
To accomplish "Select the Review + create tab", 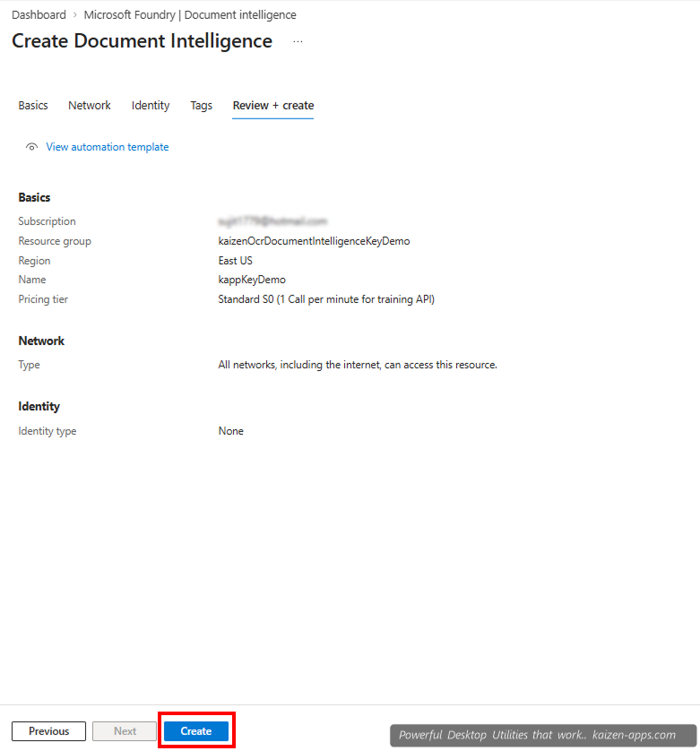I will click(x=273, y=106).
